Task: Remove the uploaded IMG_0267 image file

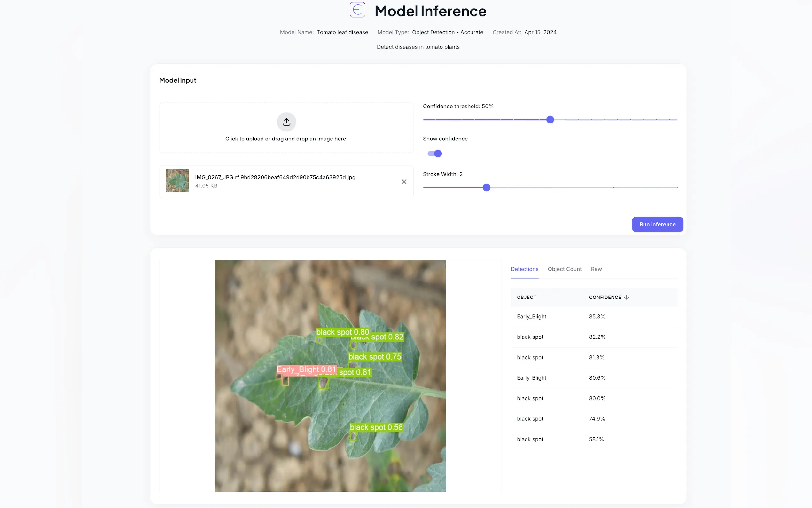Action: pos(404,182)
